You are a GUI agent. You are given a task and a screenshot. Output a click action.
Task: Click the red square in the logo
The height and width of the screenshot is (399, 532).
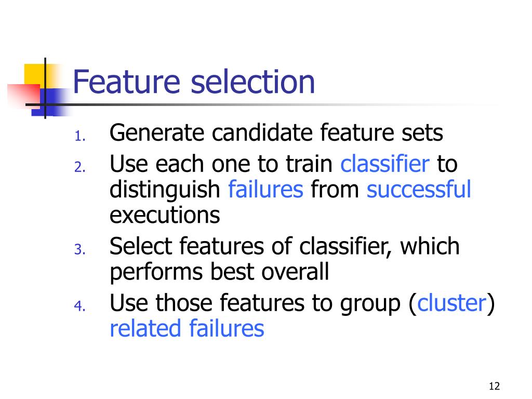click(24, 96)
